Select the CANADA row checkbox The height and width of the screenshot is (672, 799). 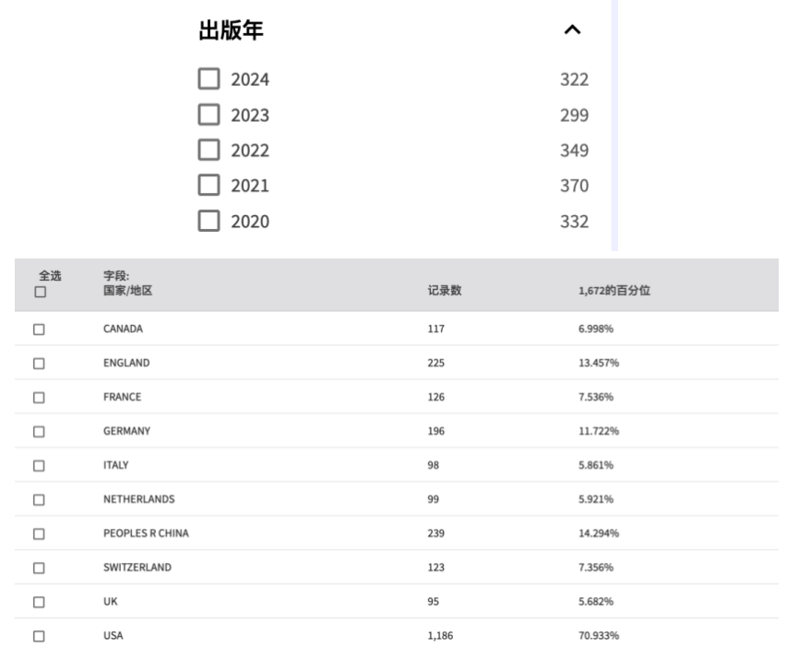pos(39,329)
